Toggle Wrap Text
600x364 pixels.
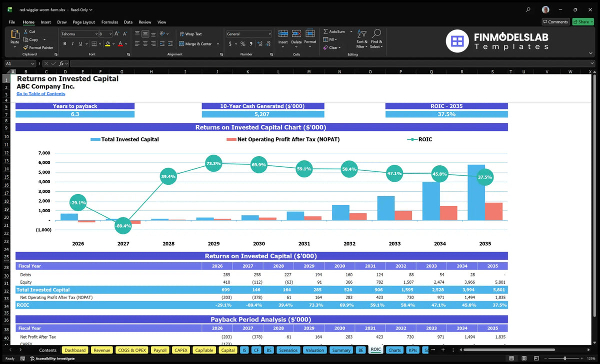point(190,34)
